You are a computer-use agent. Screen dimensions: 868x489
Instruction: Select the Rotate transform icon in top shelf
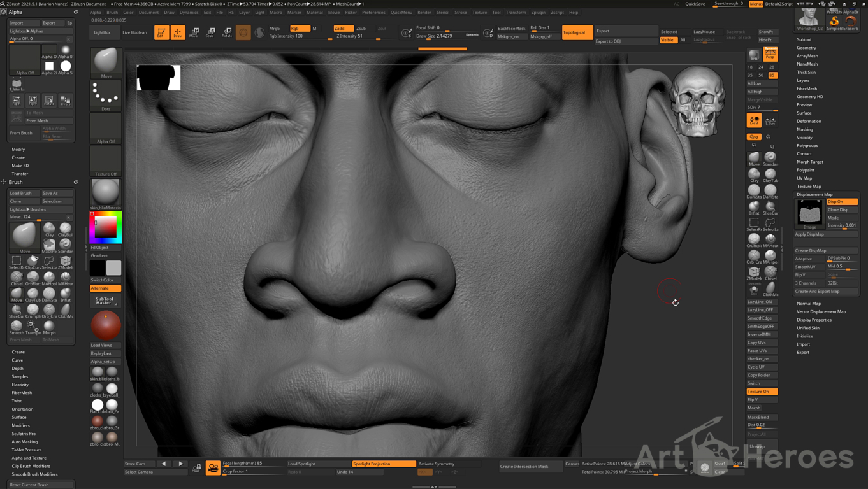pos(226,32)
